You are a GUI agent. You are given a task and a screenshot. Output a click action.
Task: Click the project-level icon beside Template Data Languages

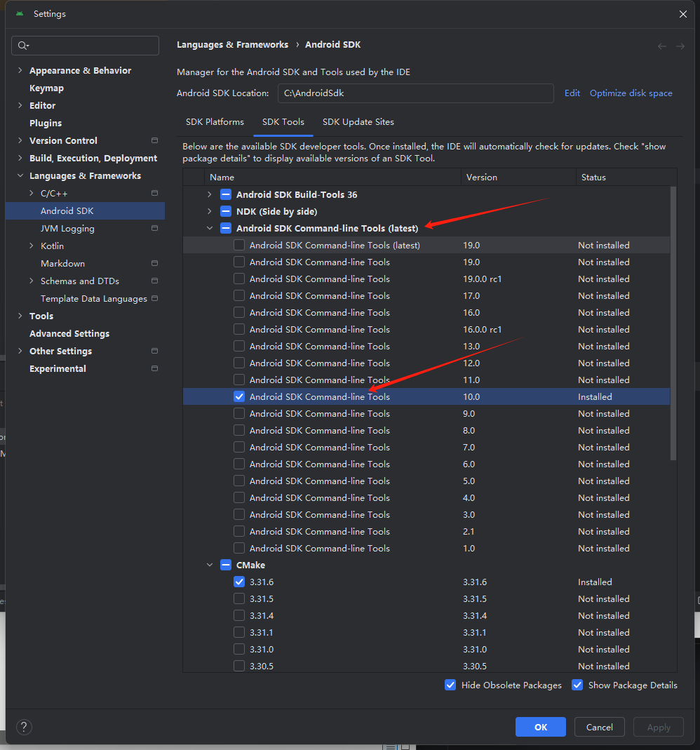point(154,298)
